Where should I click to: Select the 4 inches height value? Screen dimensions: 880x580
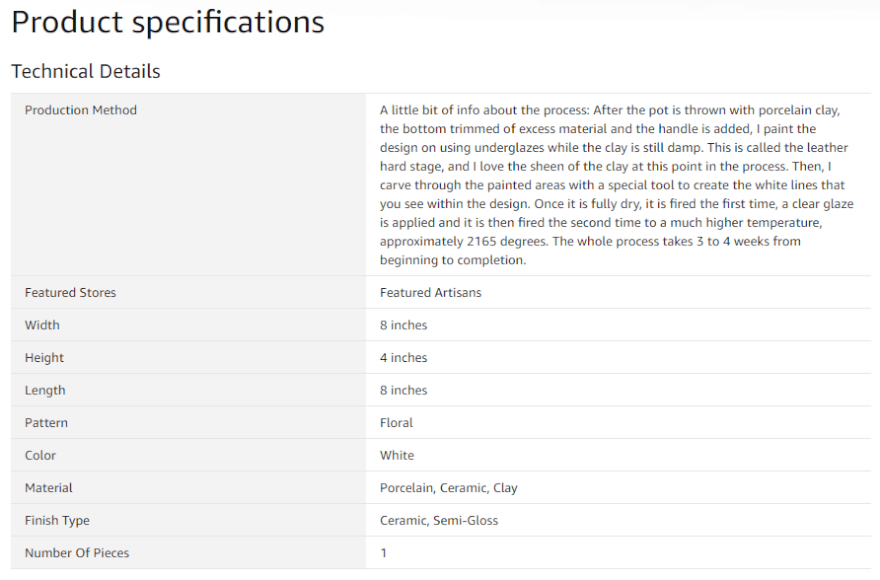click(x=403, y=358)
